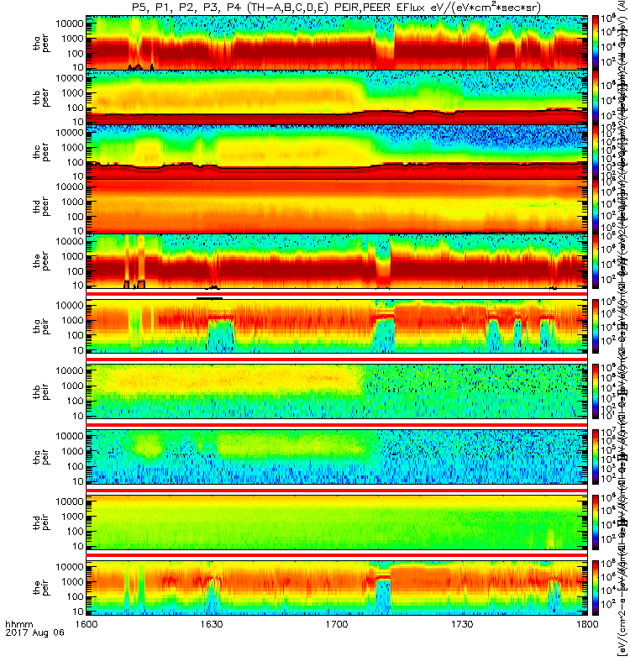Select the color bar beside thd peer panel
Viewport: 630px width, 672px height.
pyautogui.click(x=596, y=206)
